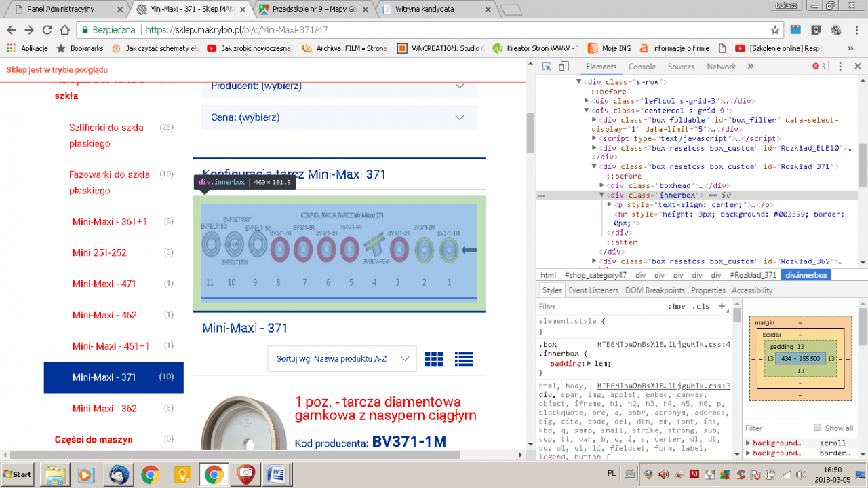The width and height of the screenshot is (868, 488).
Task: Open the Mini-Maxi - 471 category link
Action: click(x=104, y=284)
